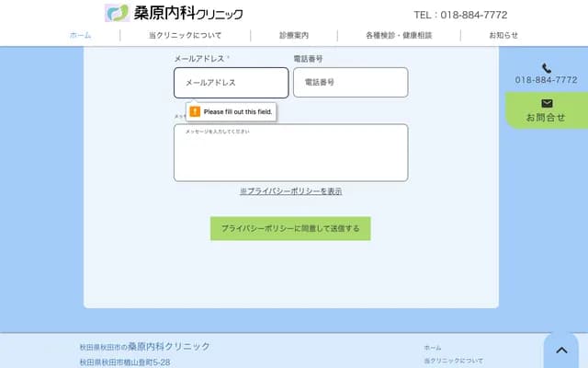Click the message text area

pos(290,153)
